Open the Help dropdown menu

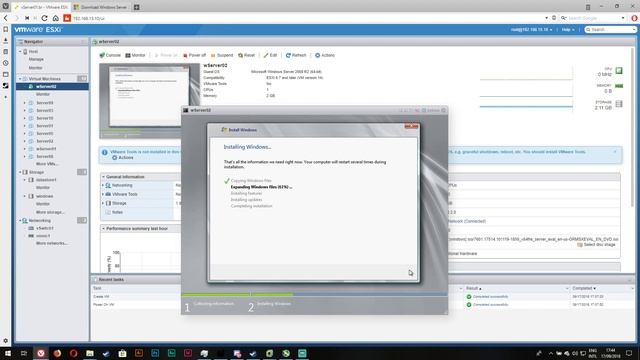[568, 29]
